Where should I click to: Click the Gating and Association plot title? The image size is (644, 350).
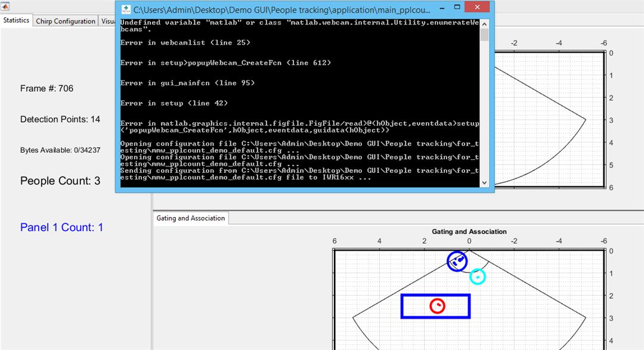click(x=469, y=232)
